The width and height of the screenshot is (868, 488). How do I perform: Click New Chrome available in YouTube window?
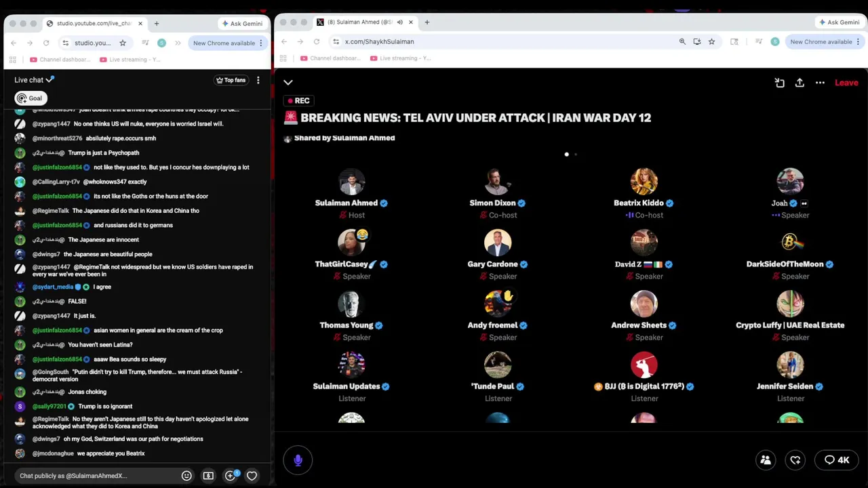tap(223, 43)
